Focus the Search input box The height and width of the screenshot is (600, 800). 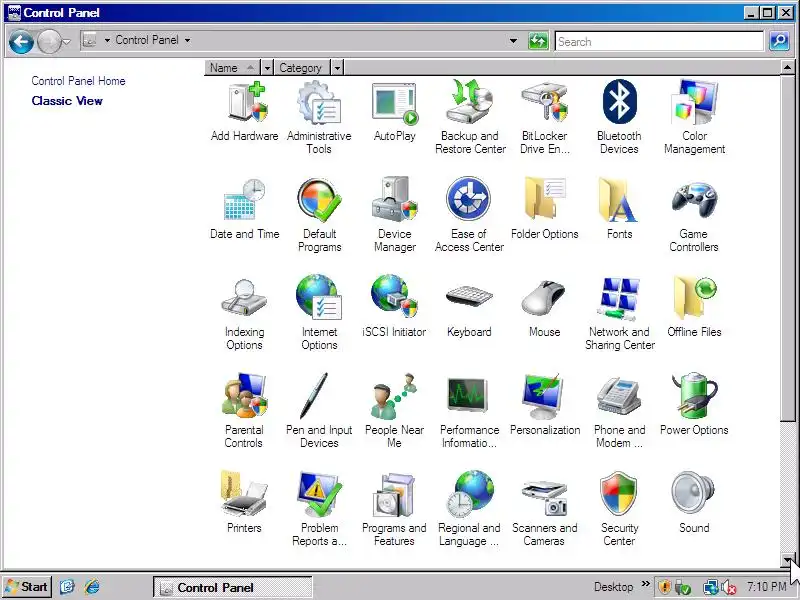(x=659, y=41)
